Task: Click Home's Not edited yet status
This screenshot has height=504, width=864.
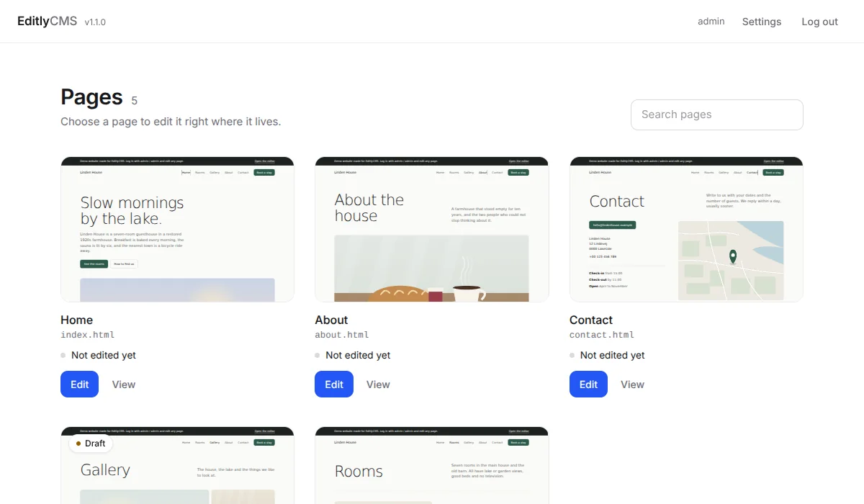Action: click(98, 355)
